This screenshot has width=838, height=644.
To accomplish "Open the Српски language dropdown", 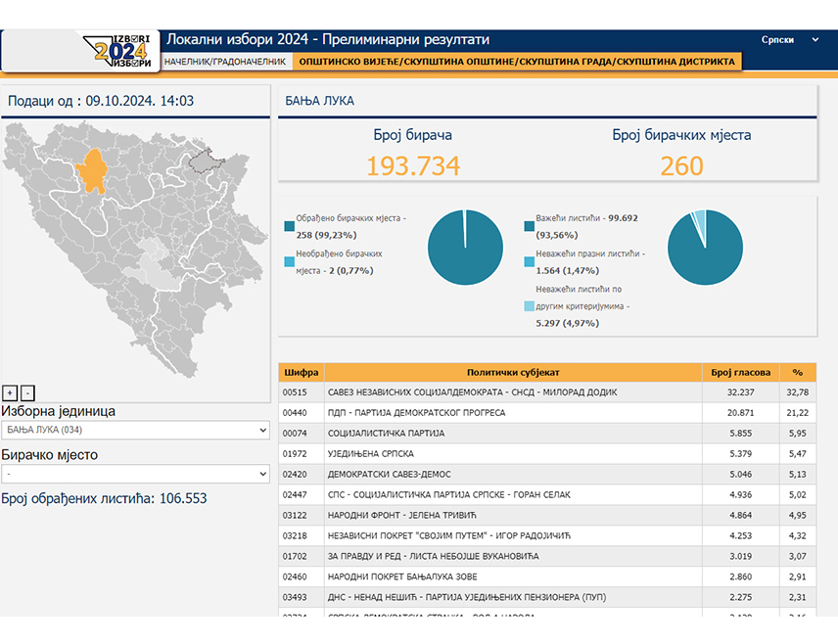I will click(790, 40).
